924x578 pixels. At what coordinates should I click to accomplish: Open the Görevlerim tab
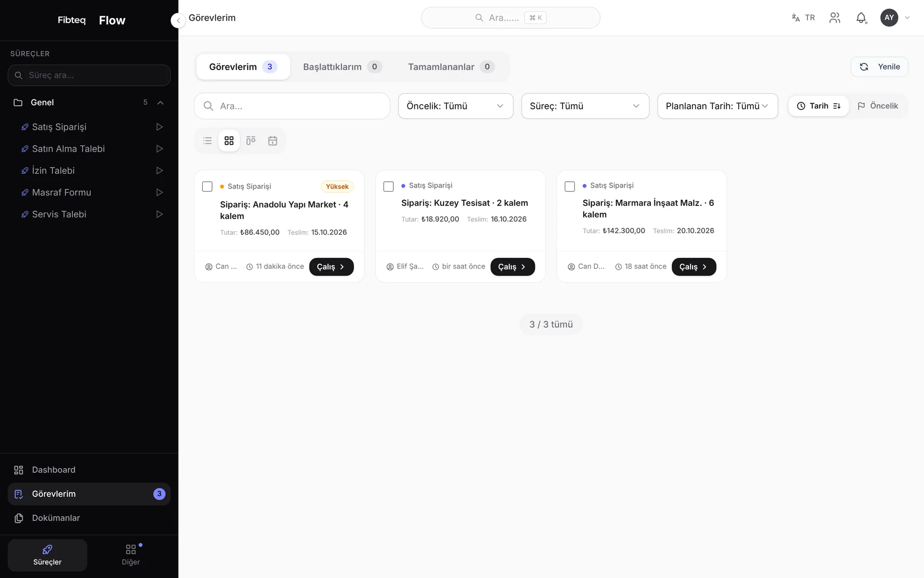[243, 67]
